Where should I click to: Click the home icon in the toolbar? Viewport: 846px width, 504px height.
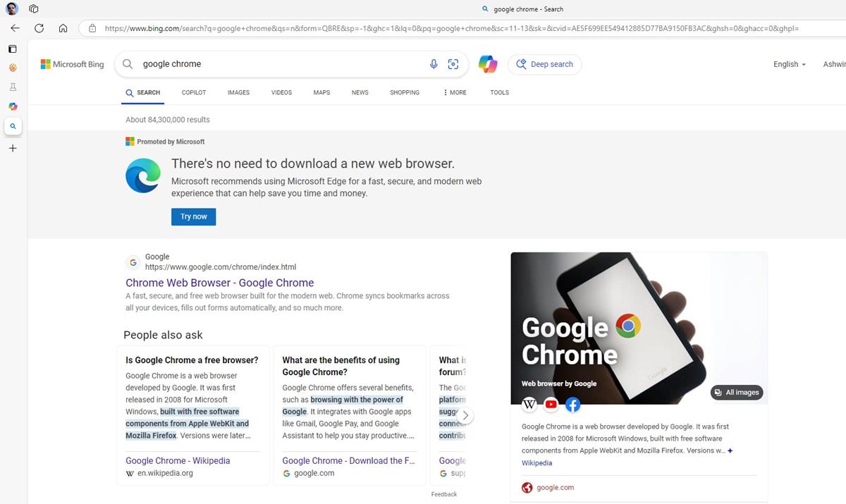click(63, 28)
